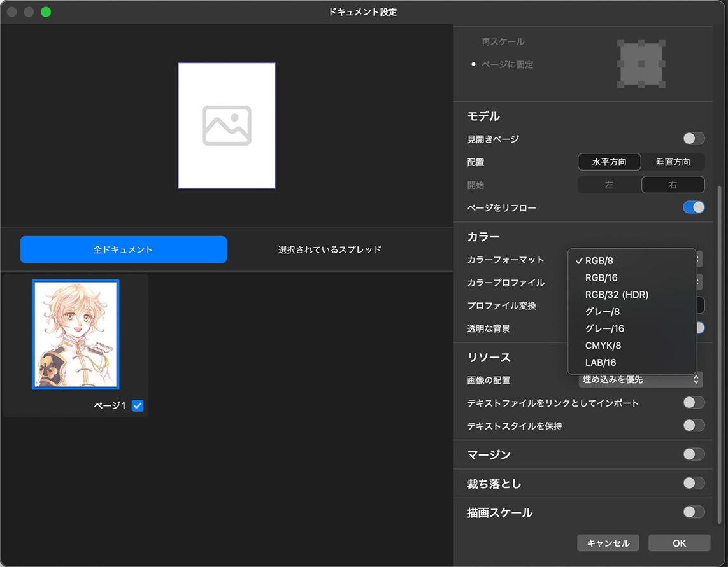Select the ページ1 anime character thumbnail
This screenshot has height=567, width=728.
click(x=75, y=334)
